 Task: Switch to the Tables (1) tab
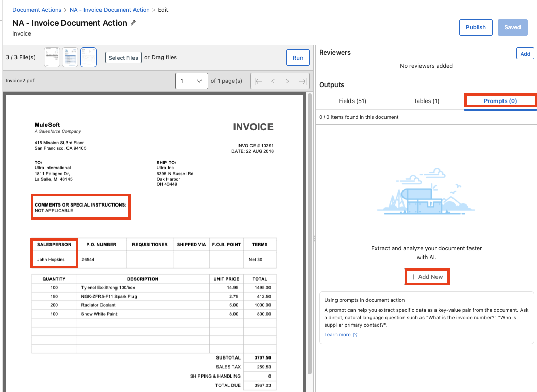click(x=426, y=101)
